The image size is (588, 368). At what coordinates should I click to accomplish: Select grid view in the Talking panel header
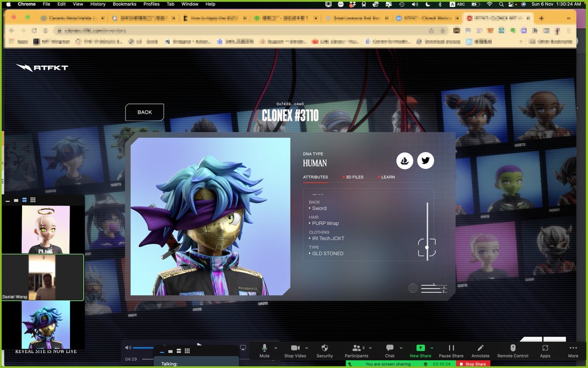tap(187, 351)
